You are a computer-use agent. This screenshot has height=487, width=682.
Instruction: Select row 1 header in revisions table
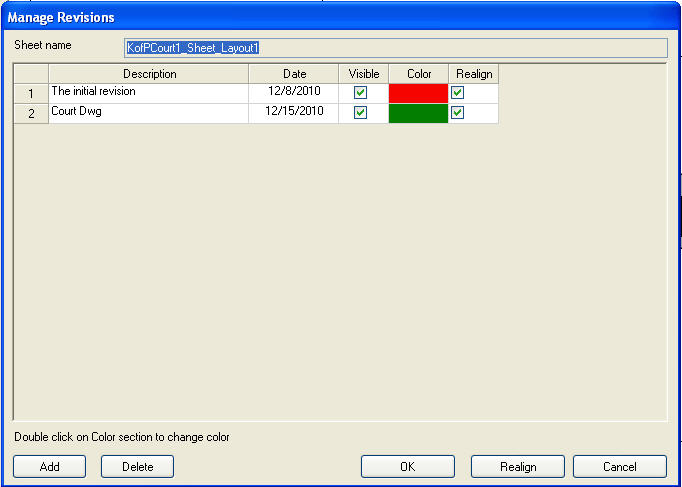(31, 93)
